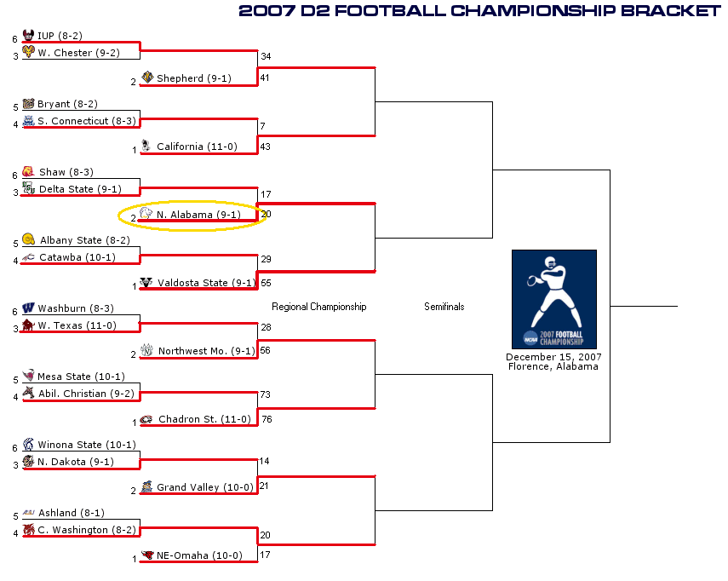The height and width of the screenshot is (581, 728).
Task: Click the IUP team logo icon
Action: click(28, 36)
